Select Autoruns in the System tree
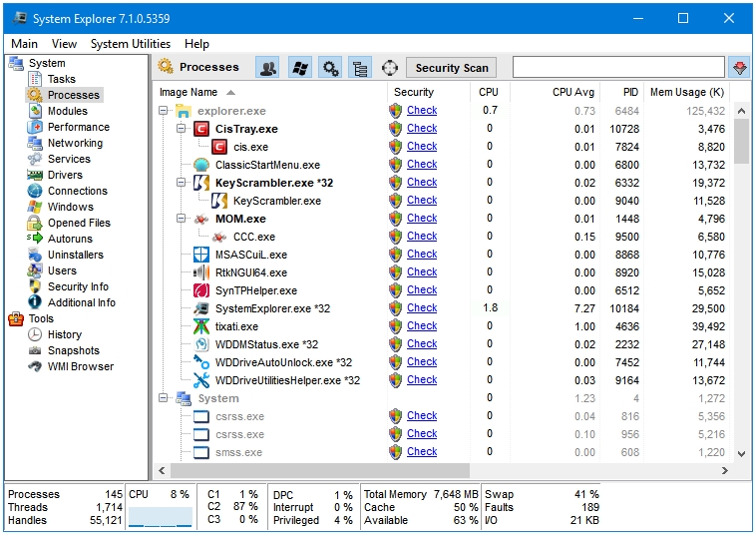The height and width of the screenshot is (535, 756). 70,239
